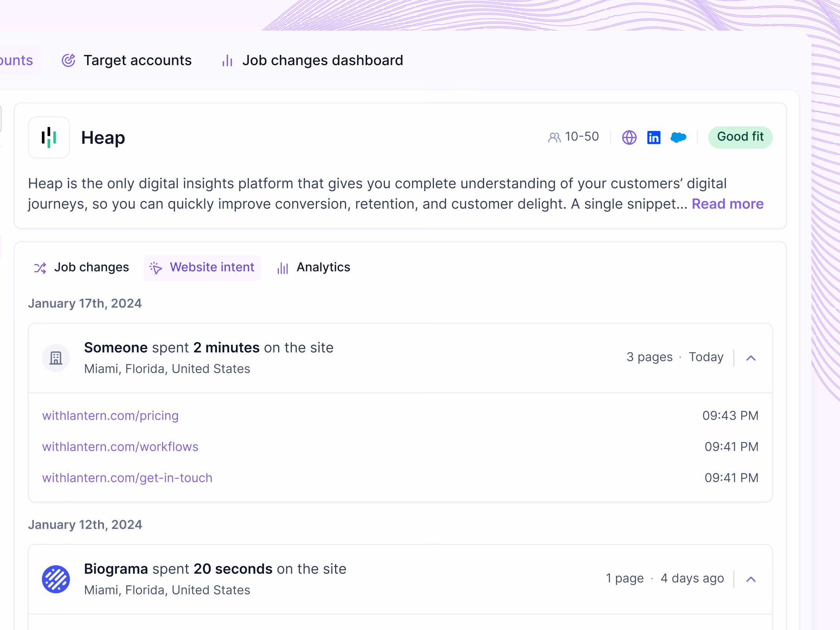The height and width of the screenshot is (630, 840).
Task: Click the Job changes shuffle icon
Action: coord(40,268)
